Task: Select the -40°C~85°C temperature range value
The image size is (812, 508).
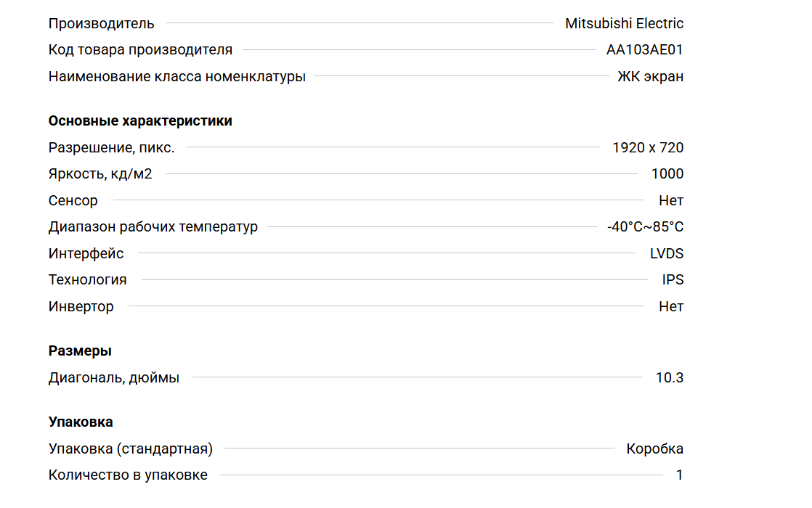Action: 645,227
